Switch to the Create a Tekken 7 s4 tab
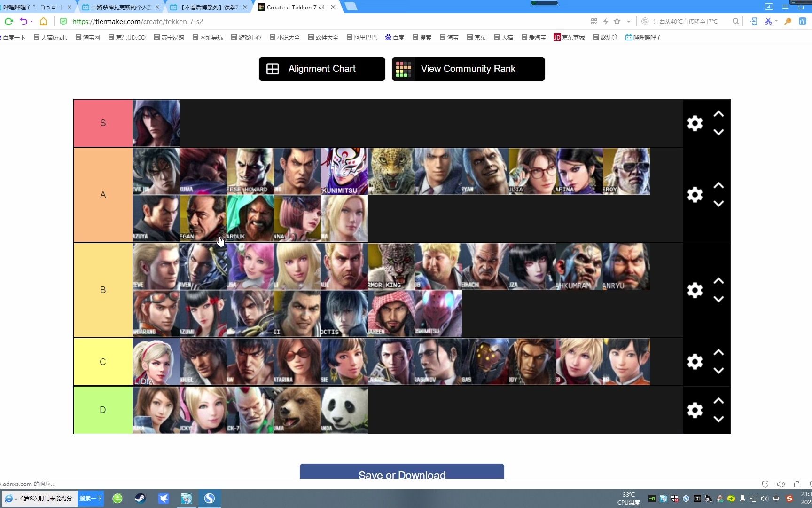 pos(296,7)
